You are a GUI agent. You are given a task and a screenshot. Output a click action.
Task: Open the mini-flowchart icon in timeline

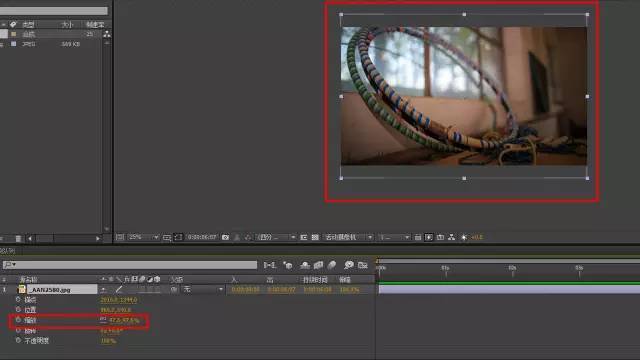tap(269, 265)
